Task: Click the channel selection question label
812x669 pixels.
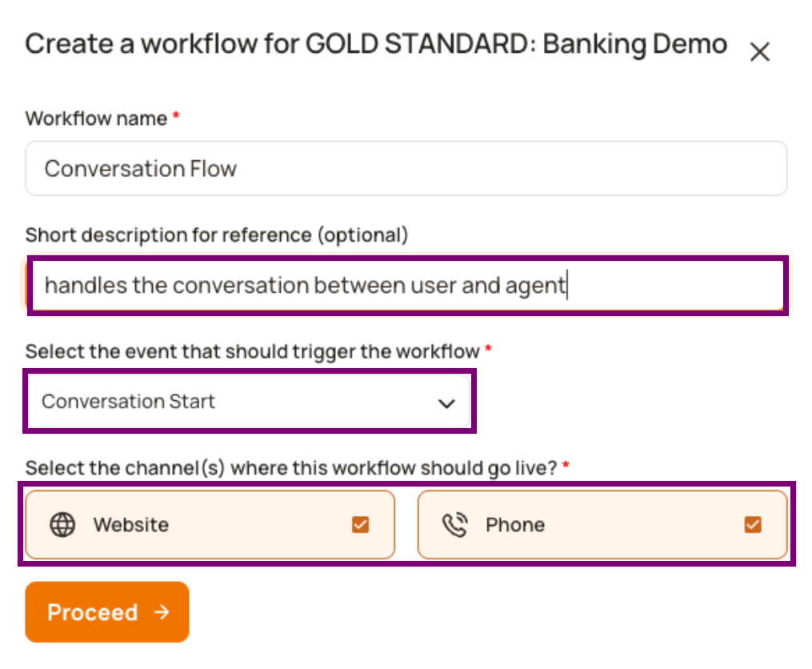Action: coord(291,468)
